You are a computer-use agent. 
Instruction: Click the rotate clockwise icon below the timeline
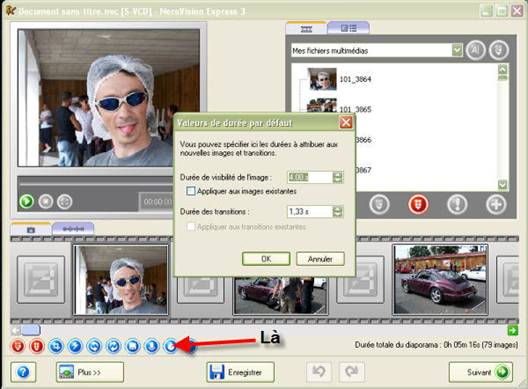pyautogui.click(x=113, y=346)
